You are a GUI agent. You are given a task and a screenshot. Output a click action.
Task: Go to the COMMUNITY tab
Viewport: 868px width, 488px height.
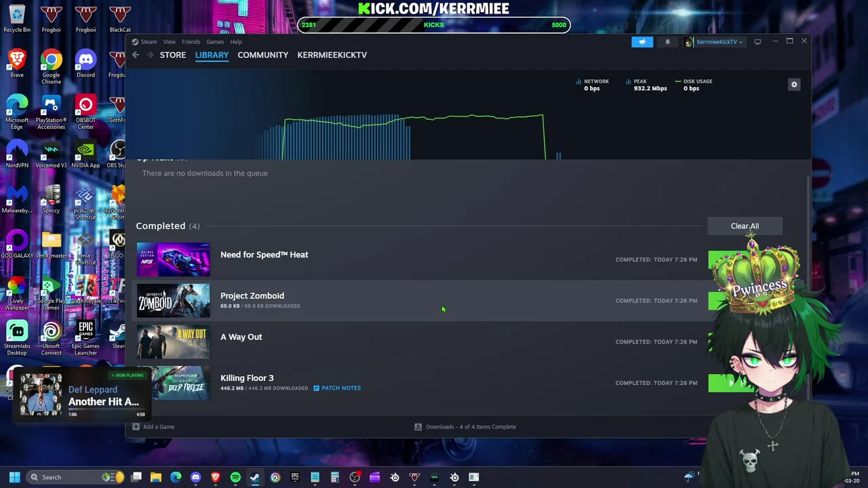tap(263, 55)
